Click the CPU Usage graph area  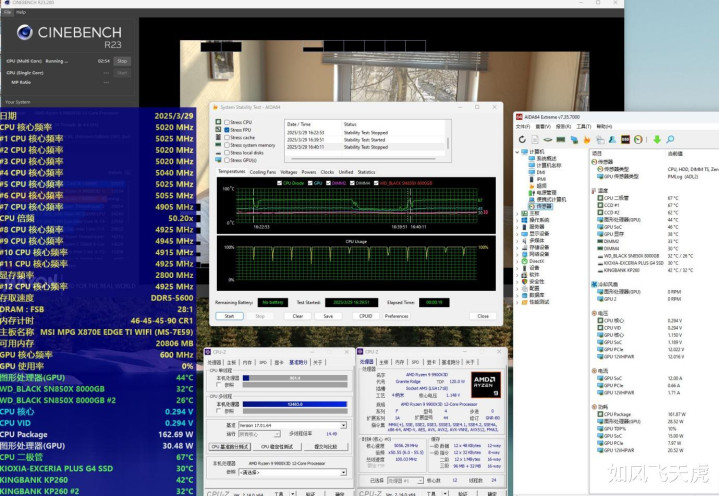(x=356, y=263)
